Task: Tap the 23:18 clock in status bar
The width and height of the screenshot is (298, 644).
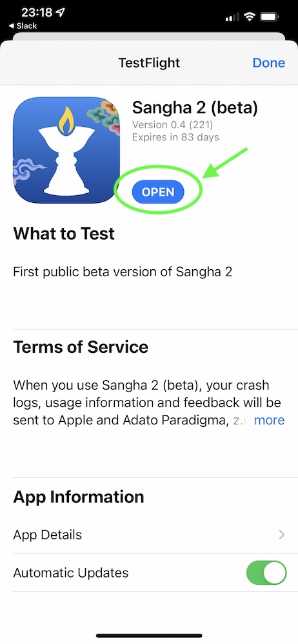Action: 36,13
